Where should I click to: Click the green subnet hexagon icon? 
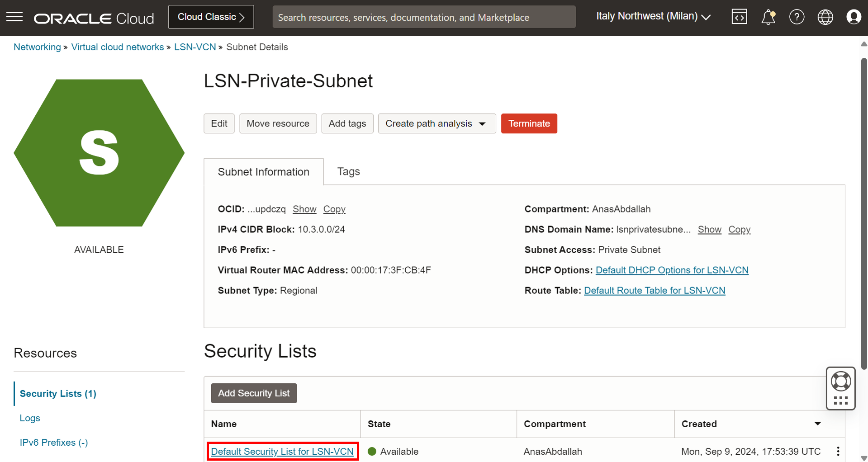[x=99, y=153]
